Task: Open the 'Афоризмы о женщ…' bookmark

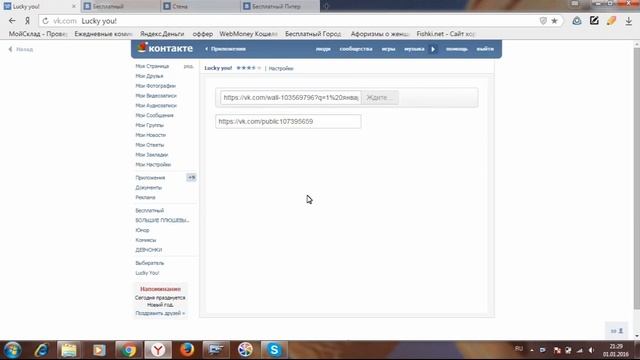Action: click(380, 34)
